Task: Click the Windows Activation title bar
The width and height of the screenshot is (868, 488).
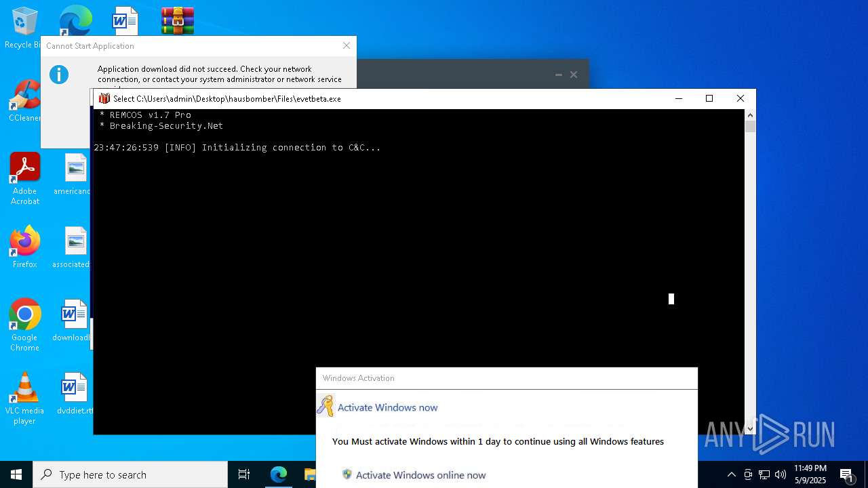Action: point(507,378)
